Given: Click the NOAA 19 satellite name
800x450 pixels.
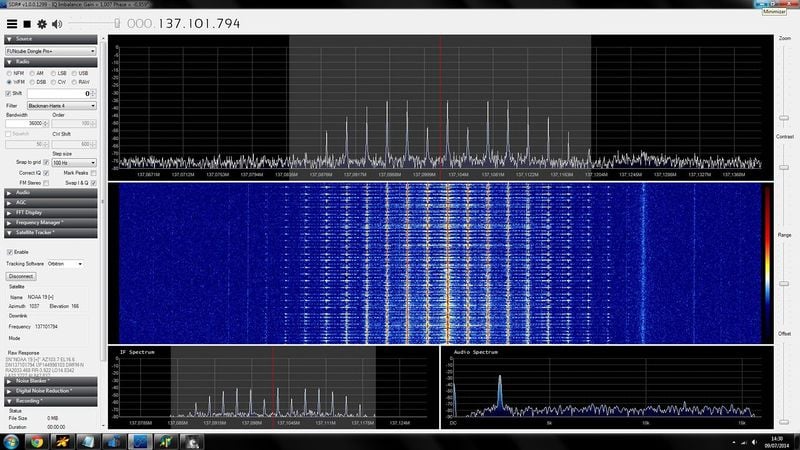Looking at the screenshot, I should 41,297.
